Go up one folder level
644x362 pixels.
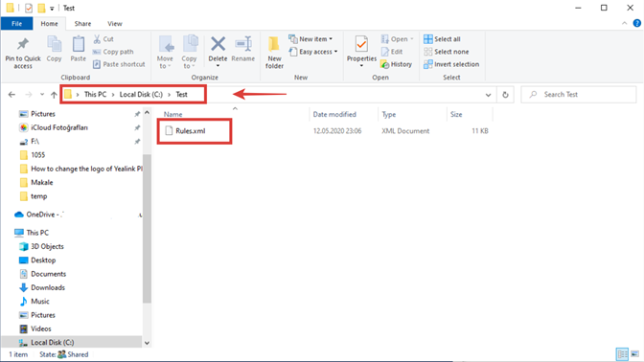(54, 95)
